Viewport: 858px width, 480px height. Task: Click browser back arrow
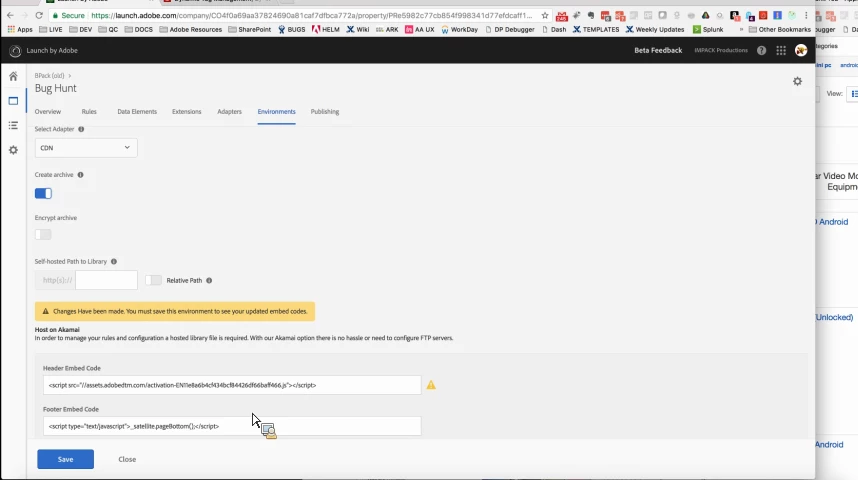10,15
